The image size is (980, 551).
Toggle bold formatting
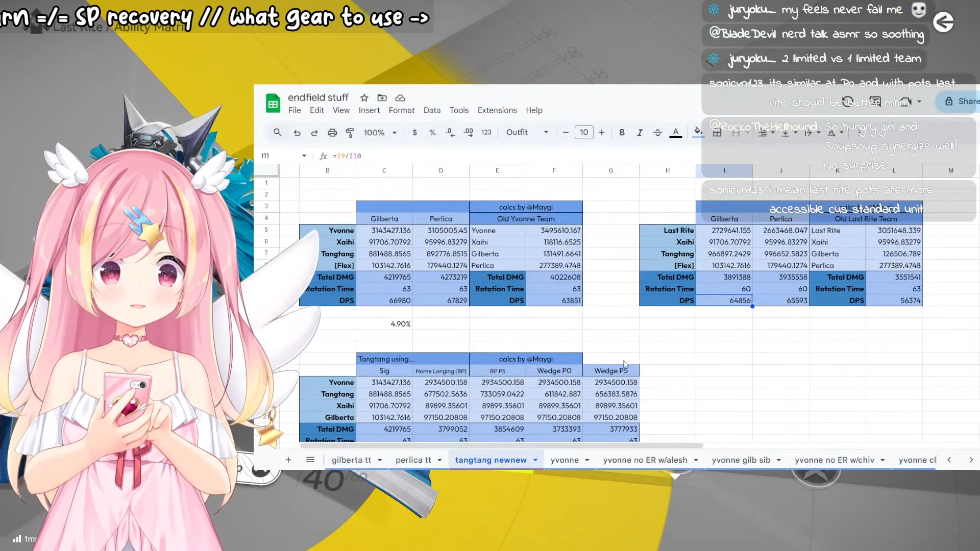(622, 132)
